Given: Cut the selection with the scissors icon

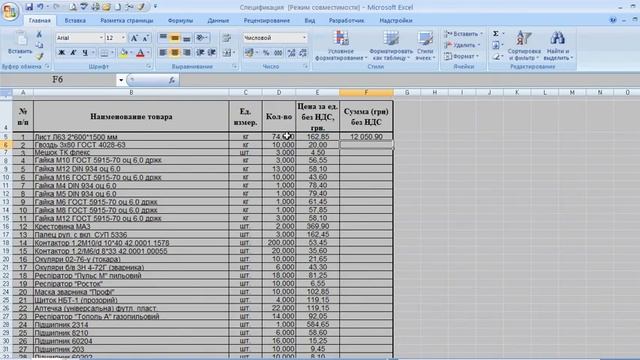Looking at the screenshot, I should click(x=39, y=35).
